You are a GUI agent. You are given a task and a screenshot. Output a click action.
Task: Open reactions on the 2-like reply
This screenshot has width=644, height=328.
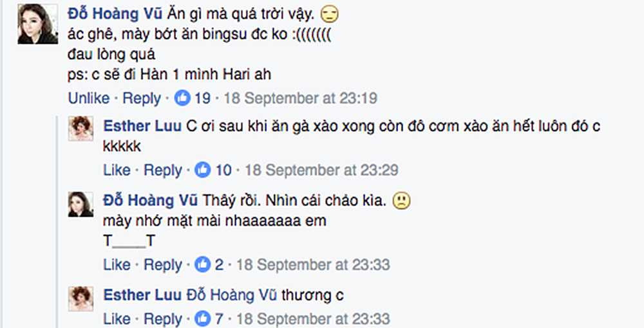[203, 265]
